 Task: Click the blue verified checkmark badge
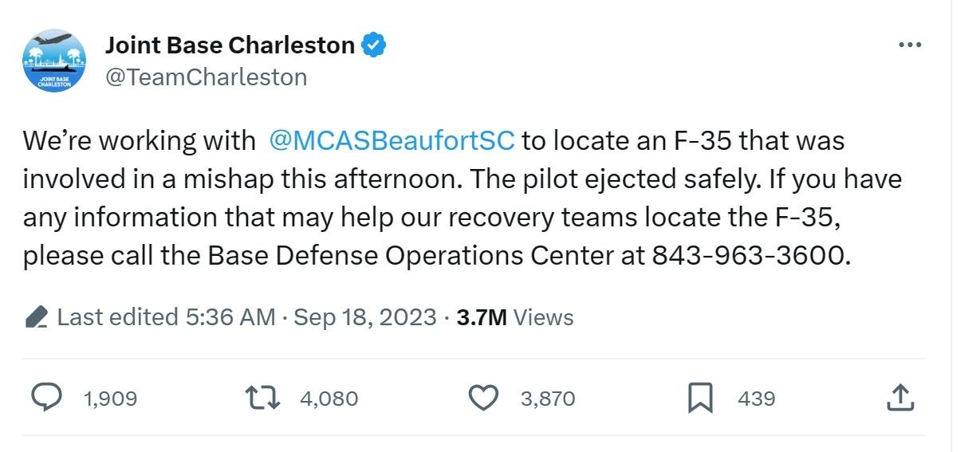pyautogui.click(x=374, y=45)
